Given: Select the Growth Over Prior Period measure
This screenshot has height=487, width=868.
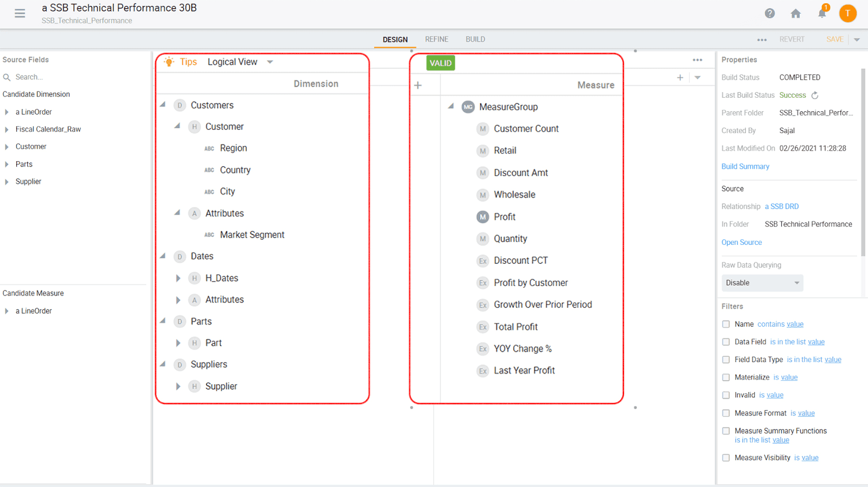Looking at the screenshot, I should (542, 305).
